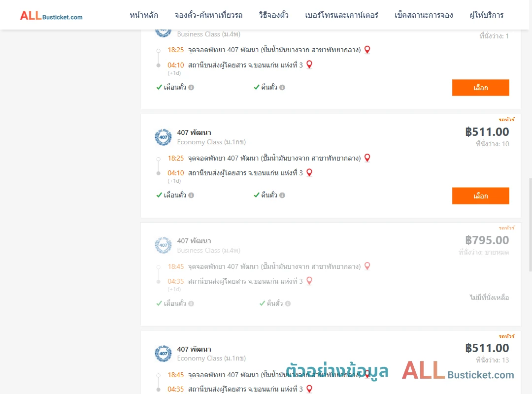Click Business Class (ม.4พ) label in sold-out card
This screenshot has width=532, height=394.
click(x=208, y=250)
